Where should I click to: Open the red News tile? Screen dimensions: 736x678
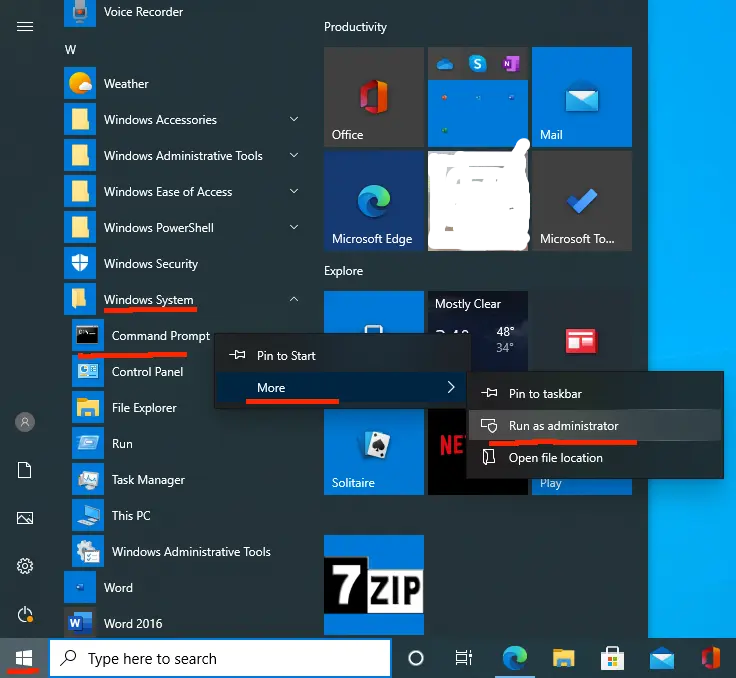tap(582, 341)
